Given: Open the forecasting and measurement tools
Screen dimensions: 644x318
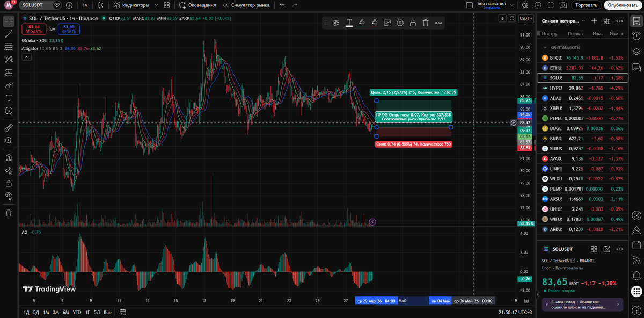Looking at the screenshot, I should pyautogui.click(x=9, y=72).
